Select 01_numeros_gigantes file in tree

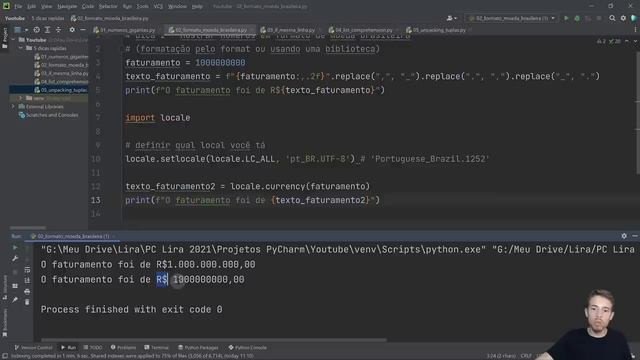point(61,57)
